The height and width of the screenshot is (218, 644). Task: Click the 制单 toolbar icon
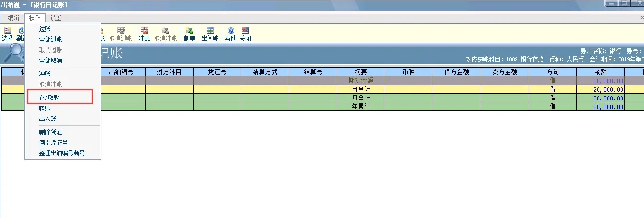[189, 34]
